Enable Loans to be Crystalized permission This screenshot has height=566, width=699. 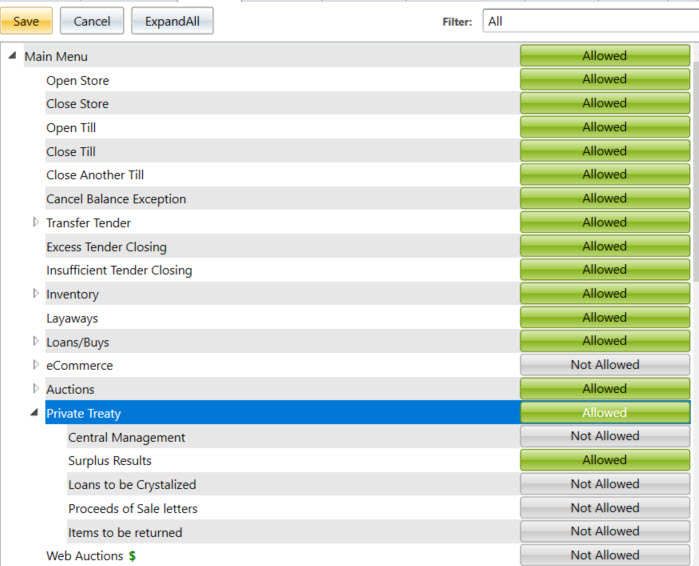pyautogui.click(x=605, y=484)
